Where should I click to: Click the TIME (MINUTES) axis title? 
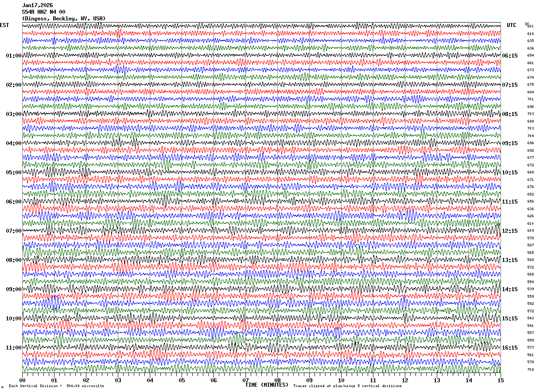coord(267,385)
